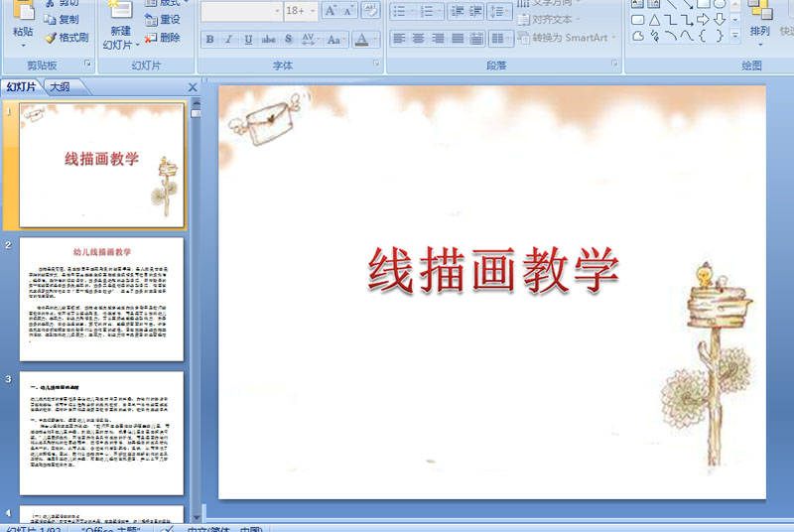Select the scribble shape
This screenshot has height=532, width=794.
(655, 36)
